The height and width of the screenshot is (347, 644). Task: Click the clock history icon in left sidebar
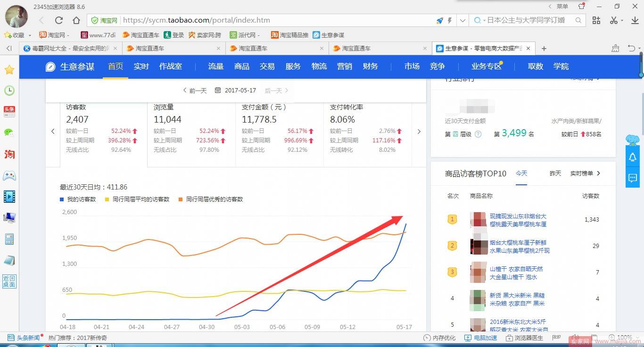[9, 91]
